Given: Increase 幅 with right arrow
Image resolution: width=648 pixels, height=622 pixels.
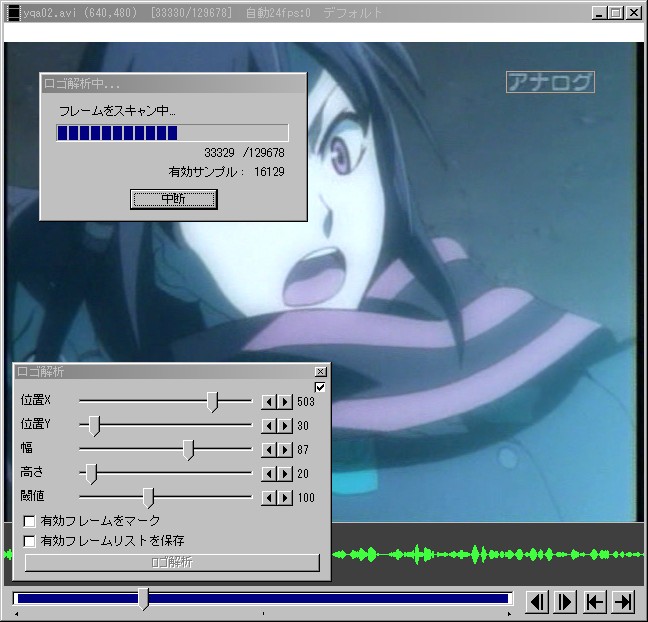Looking at the screenshot, I should (285, 450).
